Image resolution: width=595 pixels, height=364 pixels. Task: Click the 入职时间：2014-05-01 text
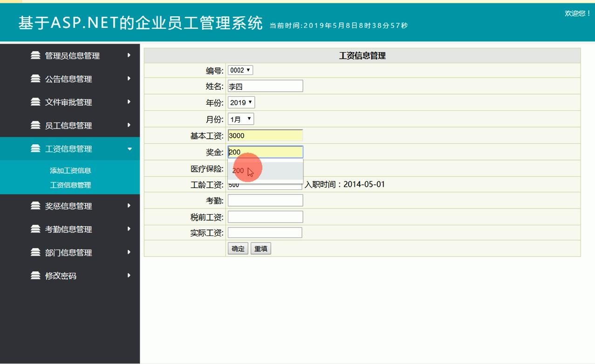tap(345, 184)
